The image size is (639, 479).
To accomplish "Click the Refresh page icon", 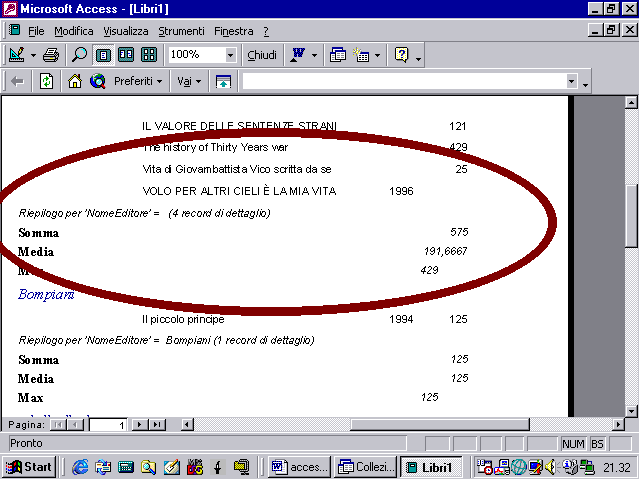I will [x=46, y=81].
